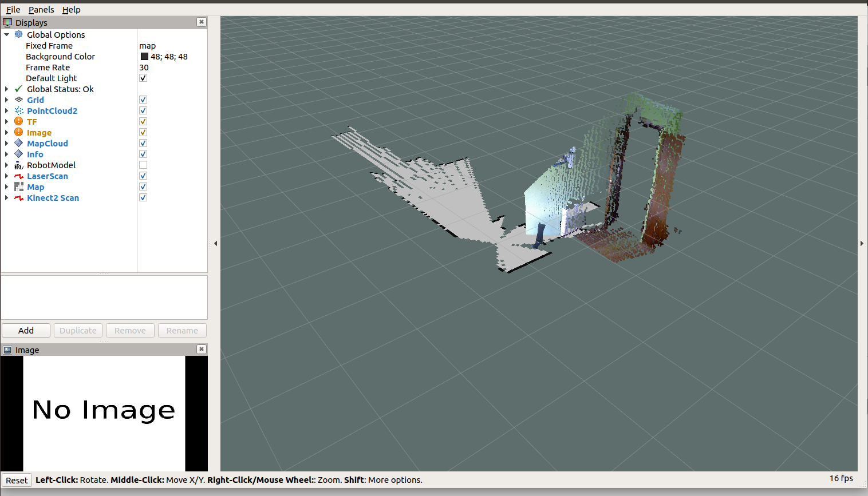Click the Reset button in status bar
The height and width of the screenshot is (496, 868).
(x=17, y=481)
